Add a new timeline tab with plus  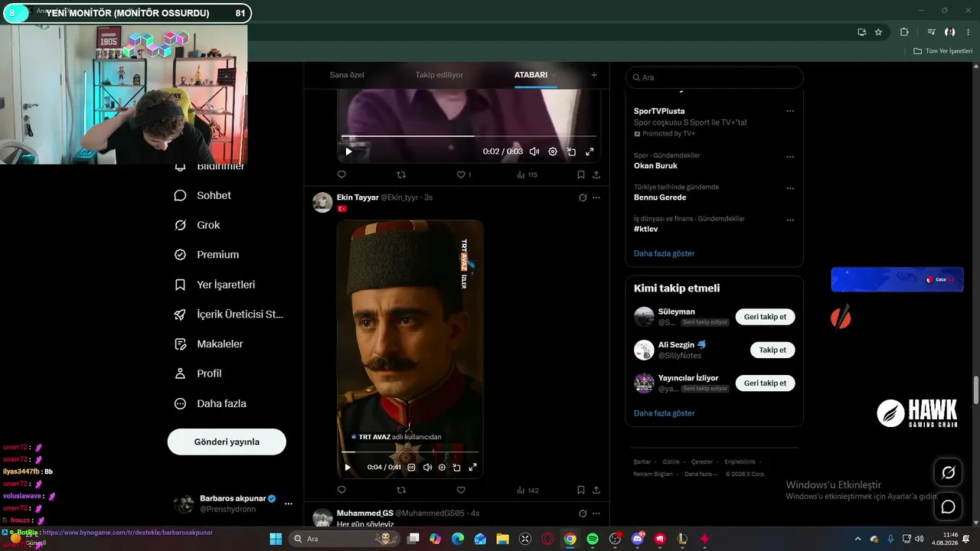[x=593, y=75]
